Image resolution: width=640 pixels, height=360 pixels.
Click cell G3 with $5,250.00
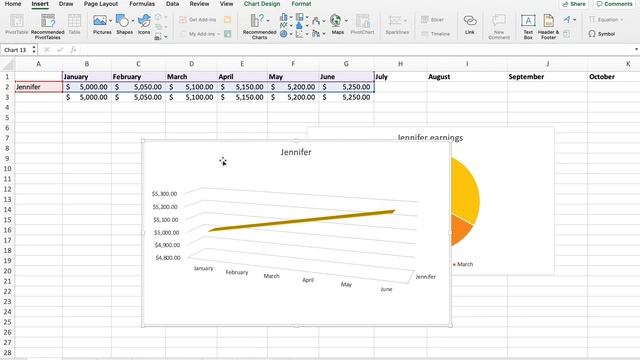[346, 97]
